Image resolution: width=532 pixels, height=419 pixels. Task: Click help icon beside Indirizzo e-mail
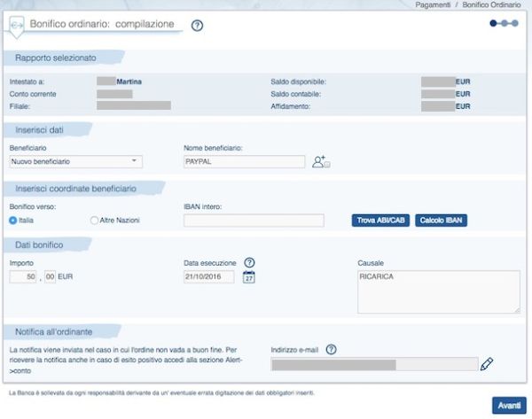[331, 349]
